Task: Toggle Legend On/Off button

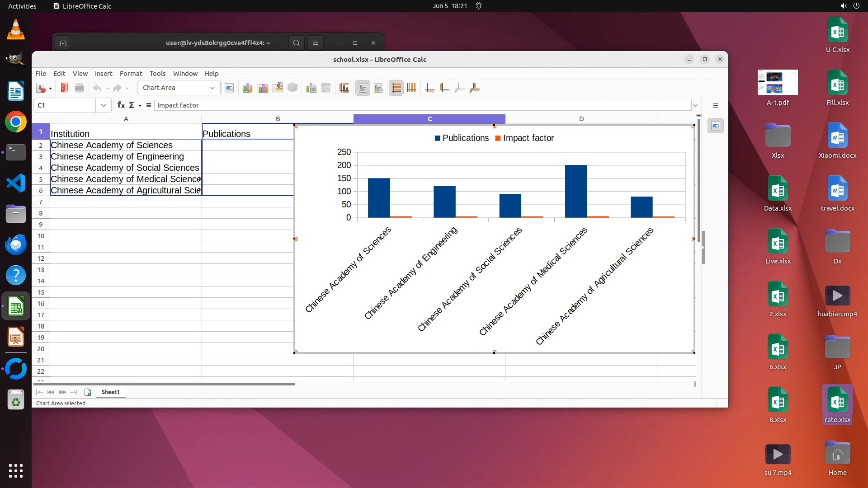Action: click(x=363, y=88)
